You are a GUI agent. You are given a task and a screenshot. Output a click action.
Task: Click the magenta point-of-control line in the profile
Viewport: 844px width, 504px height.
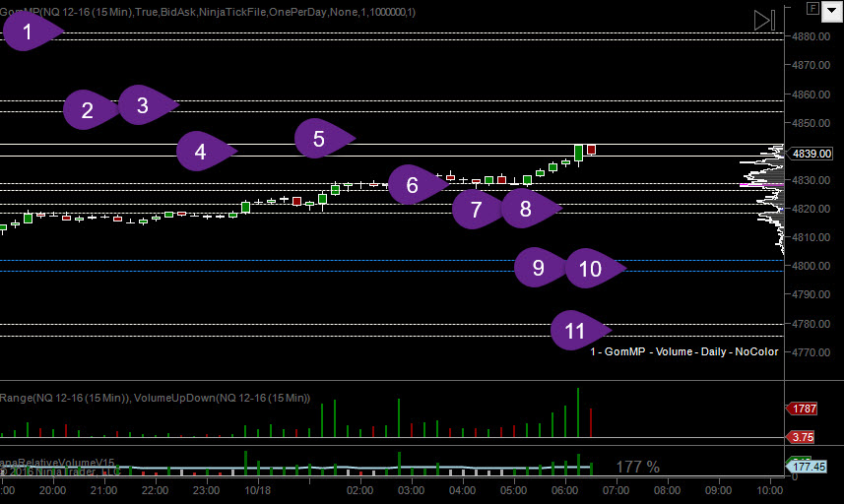pos(761,185)
